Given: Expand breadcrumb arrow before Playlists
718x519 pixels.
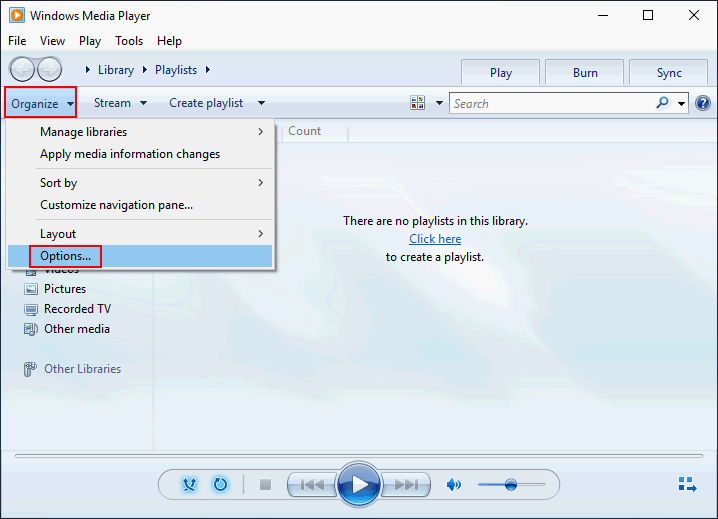Looking at the screenshot, I should (145, 70).
